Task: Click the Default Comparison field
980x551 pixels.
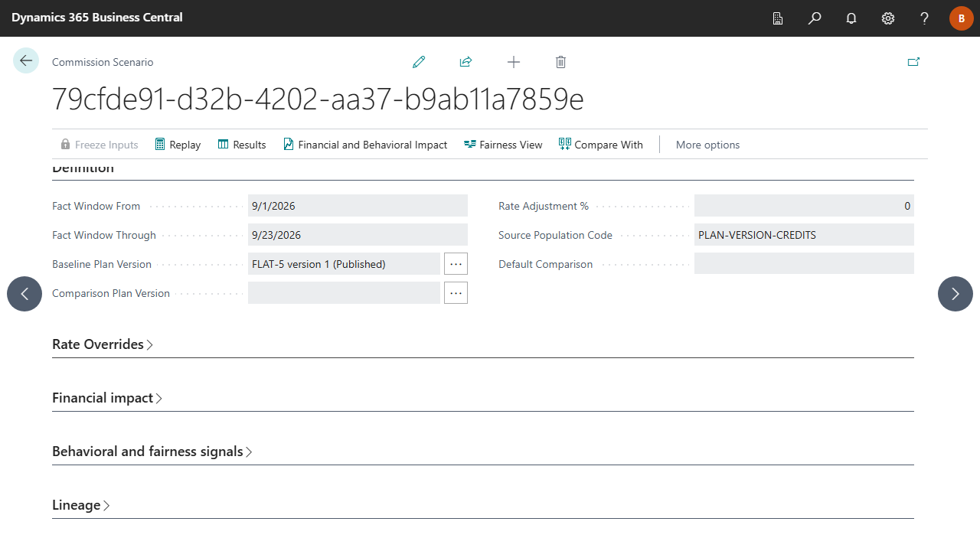Action: point(804,264)
